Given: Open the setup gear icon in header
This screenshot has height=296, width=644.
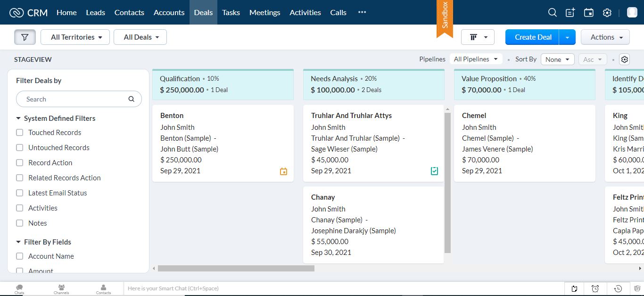Looking at the screenshot, I should coord(607,13).
